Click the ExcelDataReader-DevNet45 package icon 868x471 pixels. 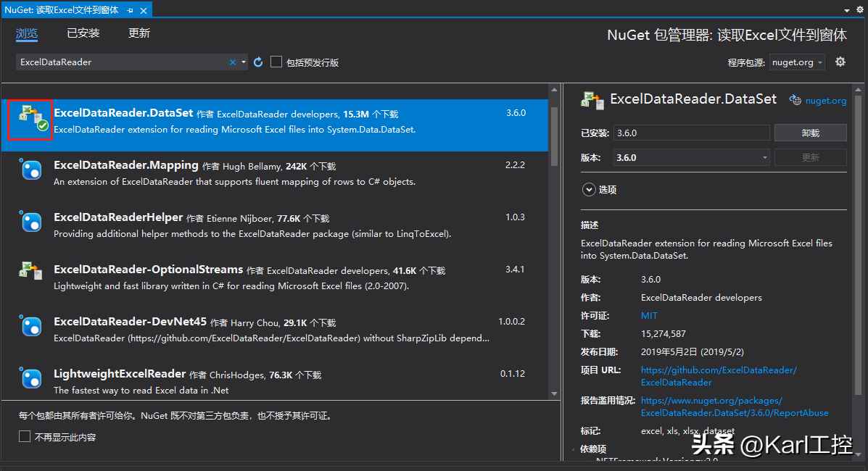point(31,326)
